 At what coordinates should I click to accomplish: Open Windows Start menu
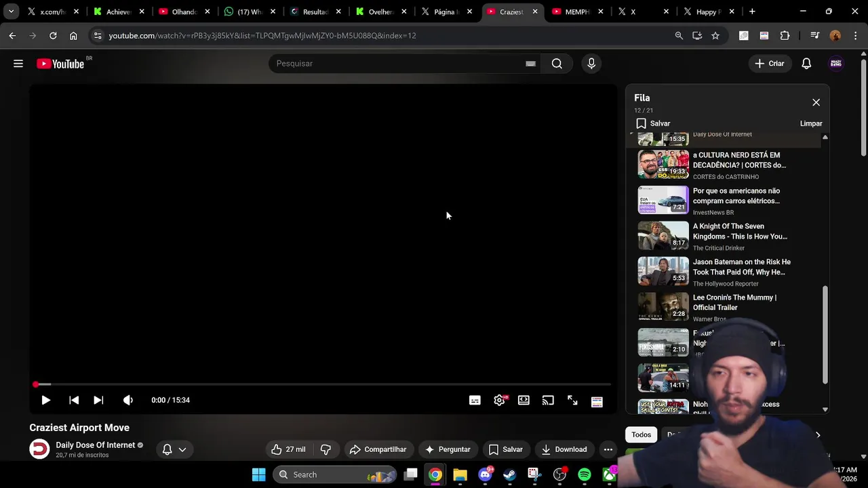pos(259,474)
